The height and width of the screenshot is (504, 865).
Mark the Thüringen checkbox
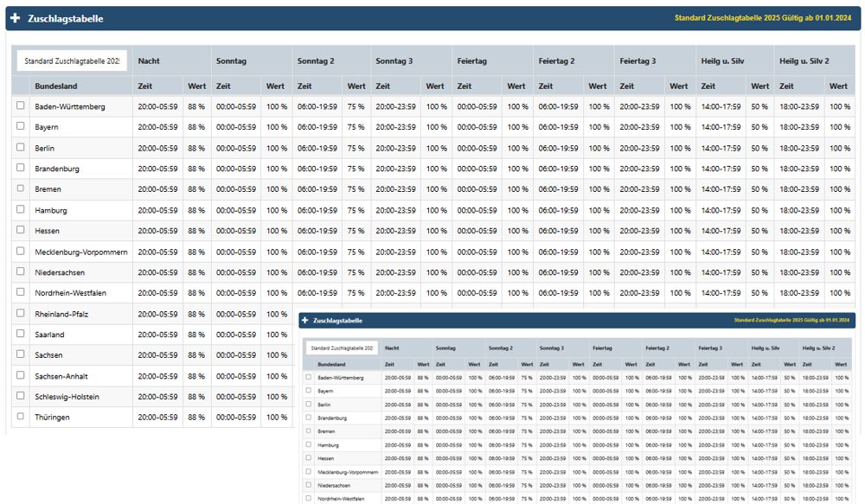(x=21, y=417)
